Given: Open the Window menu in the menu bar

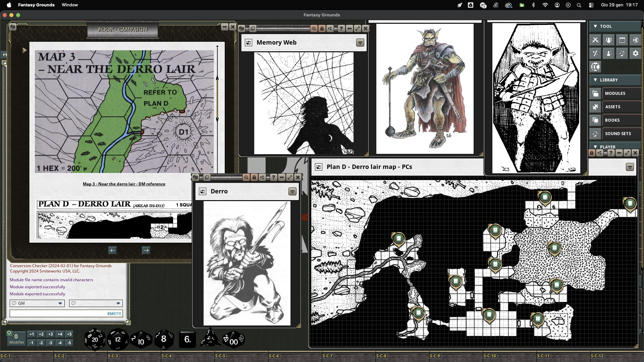Looking at the screenshot, I should [69, 5].
